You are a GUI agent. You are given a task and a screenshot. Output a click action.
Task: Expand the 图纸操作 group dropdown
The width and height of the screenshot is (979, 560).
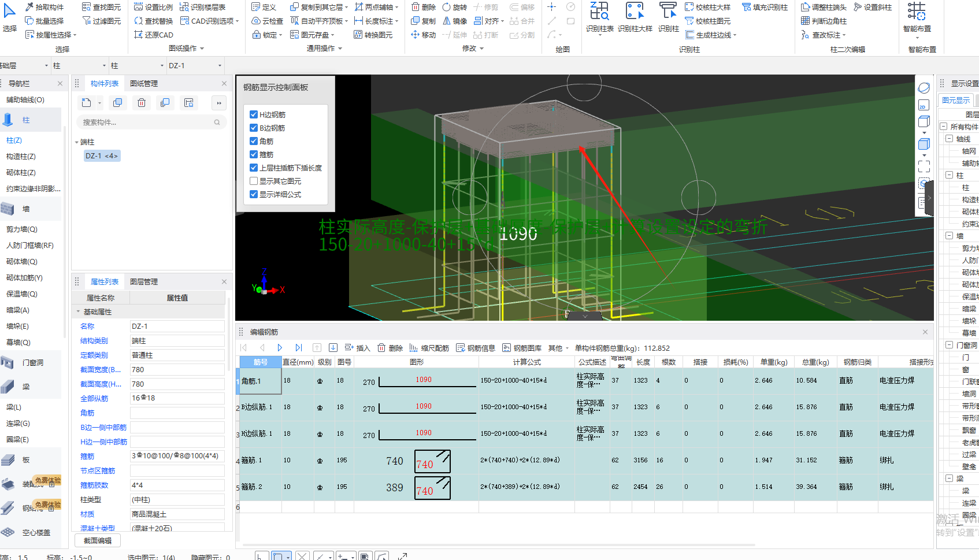coord(186,49)
